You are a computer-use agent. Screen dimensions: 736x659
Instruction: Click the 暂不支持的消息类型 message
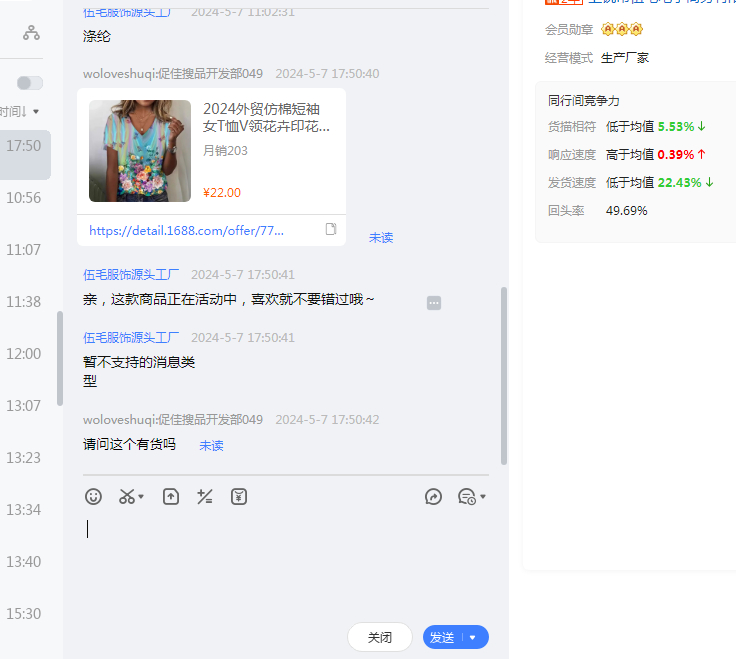tap(139, 371)
